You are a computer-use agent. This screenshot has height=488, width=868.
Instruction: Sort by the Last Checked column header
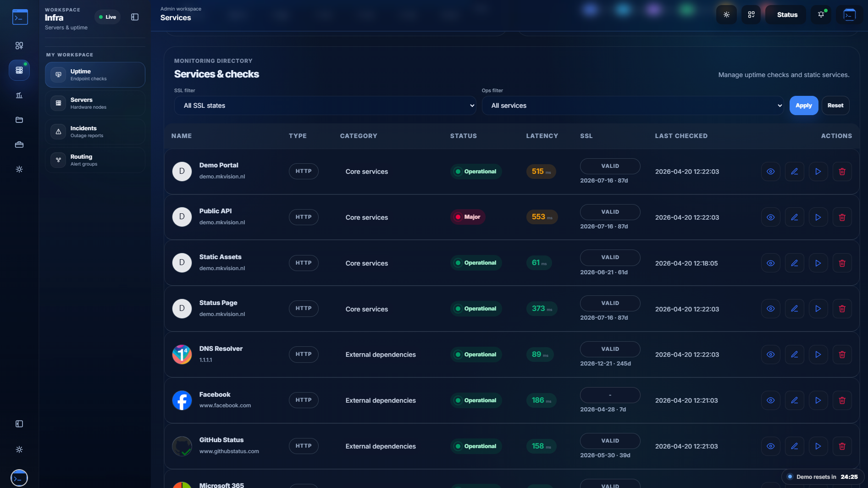tap(681, 136)
